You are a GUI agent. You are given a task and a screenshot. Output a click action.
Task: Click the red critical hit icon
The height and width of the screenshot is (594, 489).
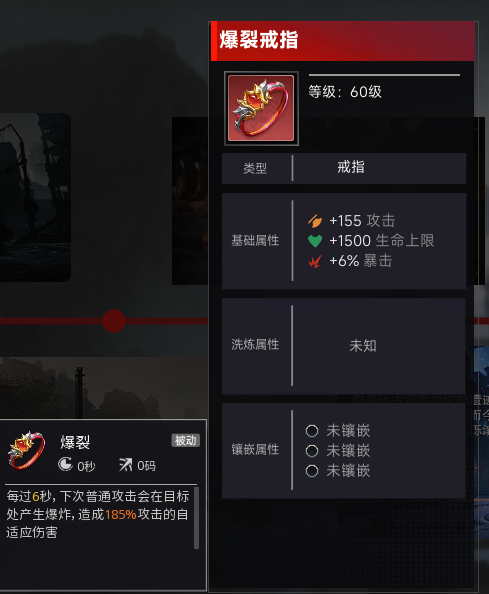315,261
